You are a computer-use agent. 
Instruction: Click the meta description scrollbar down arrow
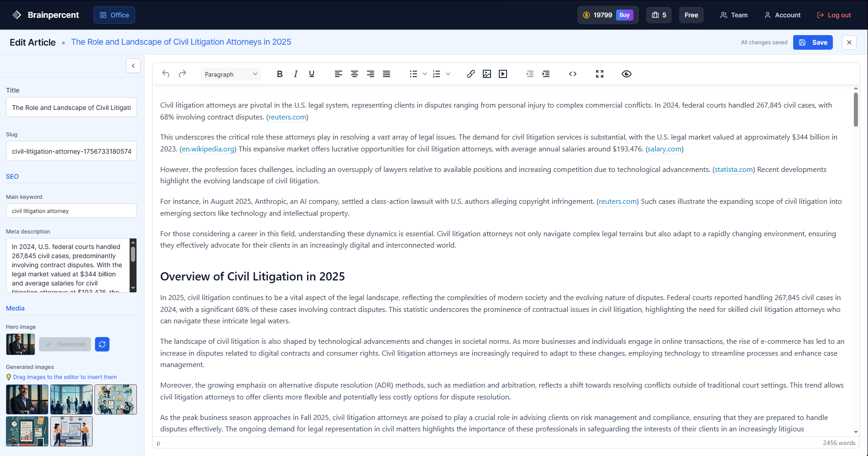pos(133,288)
